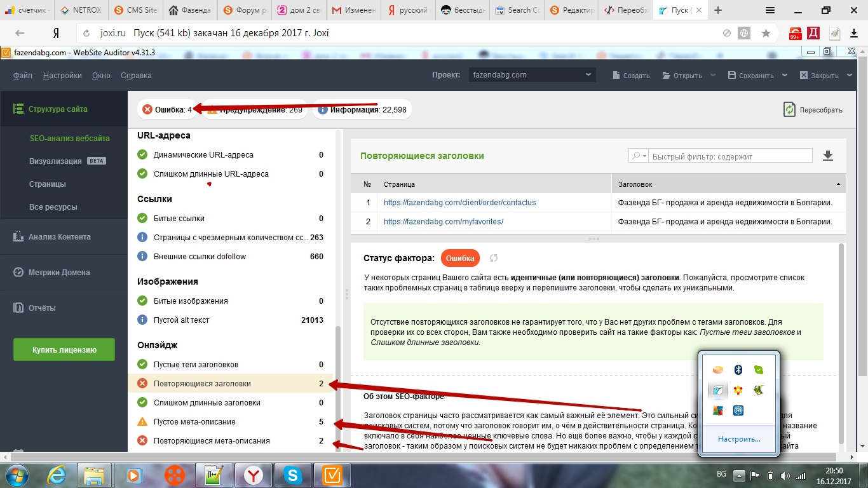
Task: Click the Bluetooth tray icon
Action: pyautogui.click(x=738, y=370)
